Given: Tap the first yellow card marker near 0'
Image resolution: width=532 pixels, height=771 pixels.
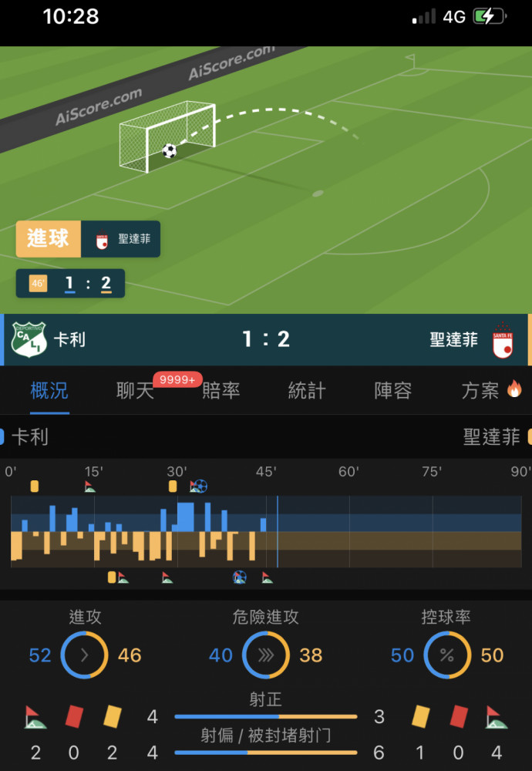Looking at the screenshot, I should click(35, 487).
